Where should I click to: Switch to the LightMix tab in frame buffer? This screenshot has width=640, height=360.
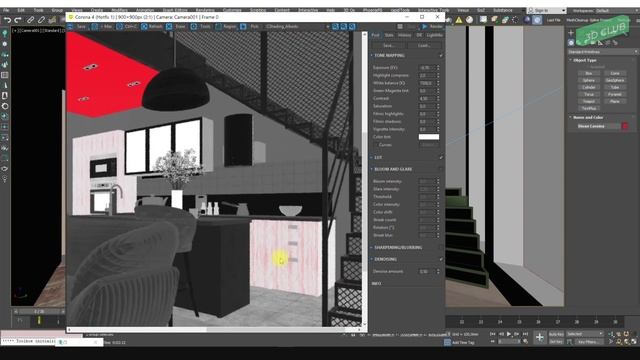tap(434, 36)
